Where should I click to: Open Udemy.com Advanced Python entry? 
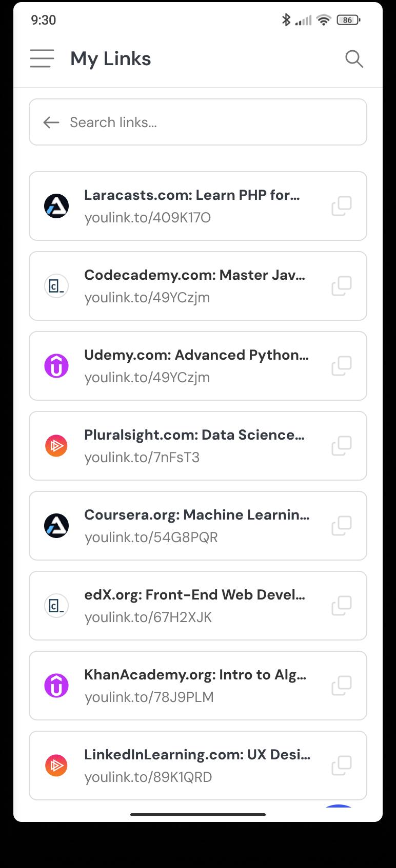click(198, 366)
